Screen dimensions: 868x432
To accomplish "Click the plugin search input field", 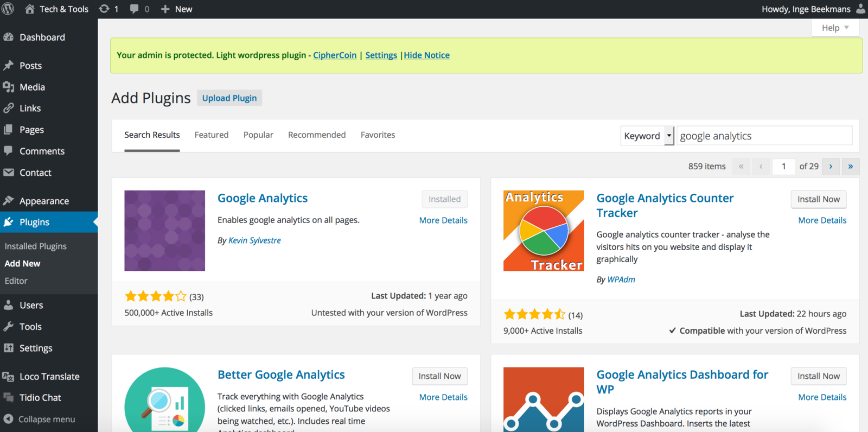I will [x=764, y=136].
